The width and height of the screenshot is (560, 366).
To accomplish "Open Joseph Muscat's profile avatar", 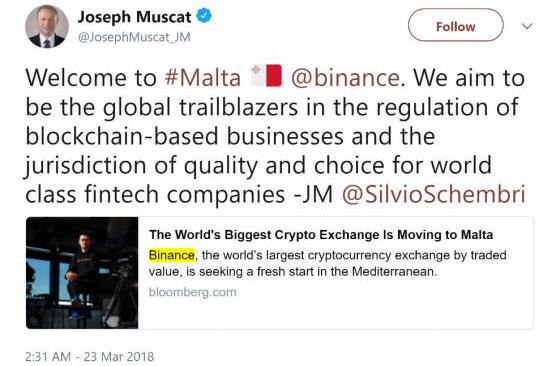I will point(46,26).
